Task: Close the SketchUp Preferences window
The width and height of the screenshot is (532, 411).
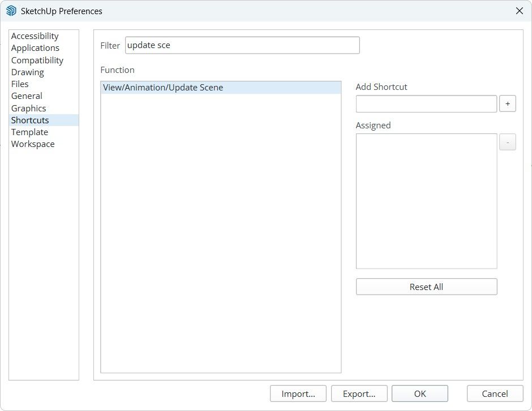Action: coord(520,11)
